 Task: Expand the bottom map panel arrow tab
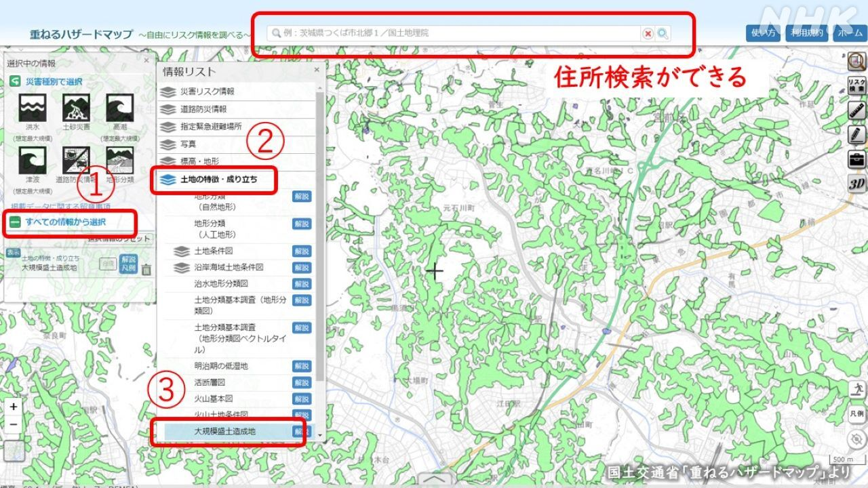coord(434,481)
